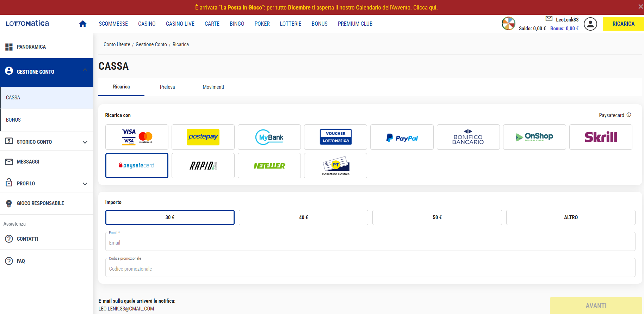Collapse the Gestione Conto section

click(x=85, y=70)
